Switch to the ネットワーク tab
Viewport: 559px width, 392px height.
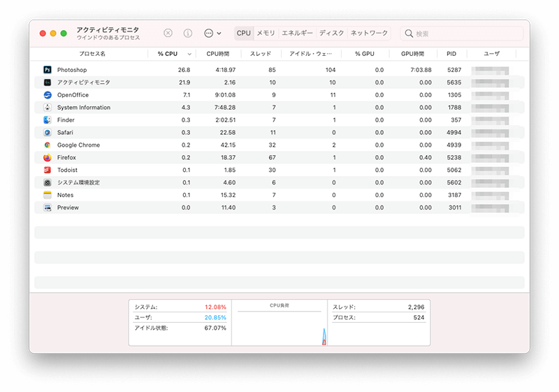pos(369,33)
